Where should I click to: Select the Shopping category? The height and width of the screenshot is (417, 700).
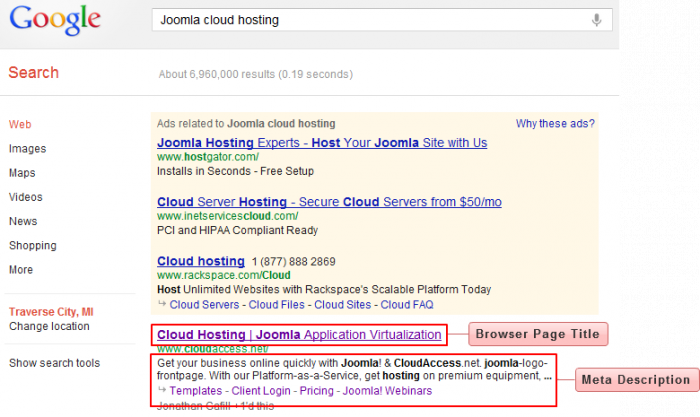point(33,245)
